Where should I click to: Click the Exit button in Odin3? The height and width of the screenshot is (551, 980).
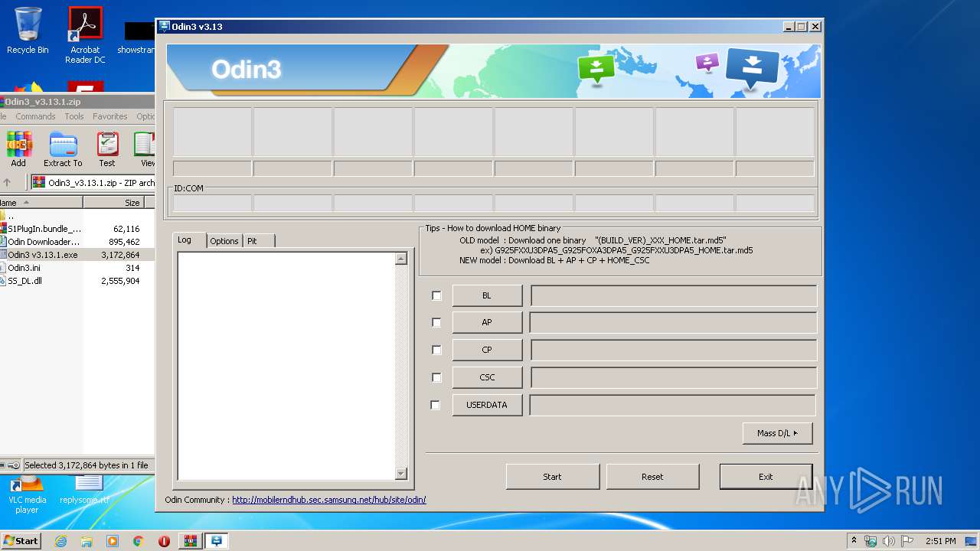(766, 476)
